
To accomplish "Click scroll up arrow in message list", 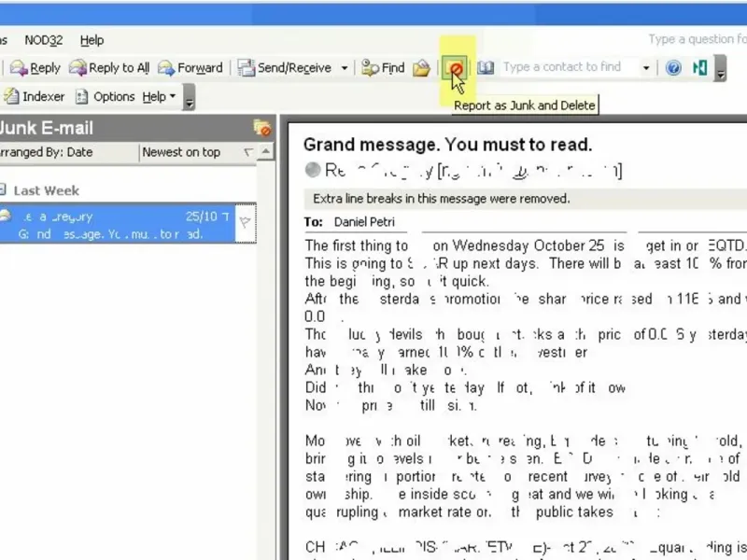I will [266, 152].
